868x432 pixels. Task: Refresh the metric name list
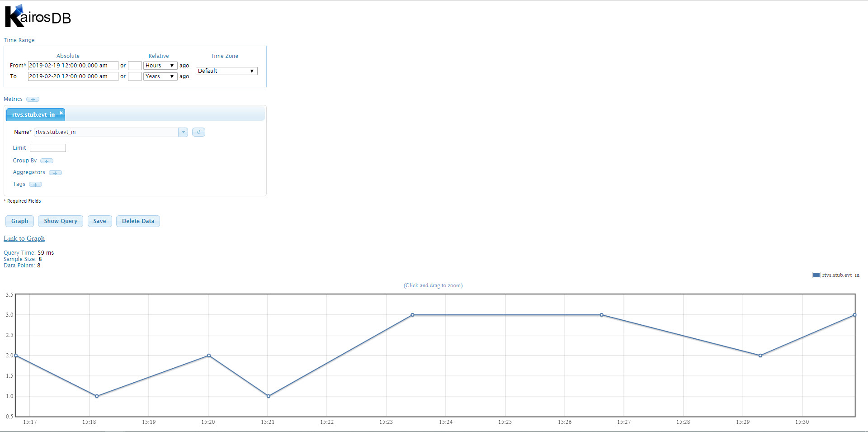click(x=198, y=132)
